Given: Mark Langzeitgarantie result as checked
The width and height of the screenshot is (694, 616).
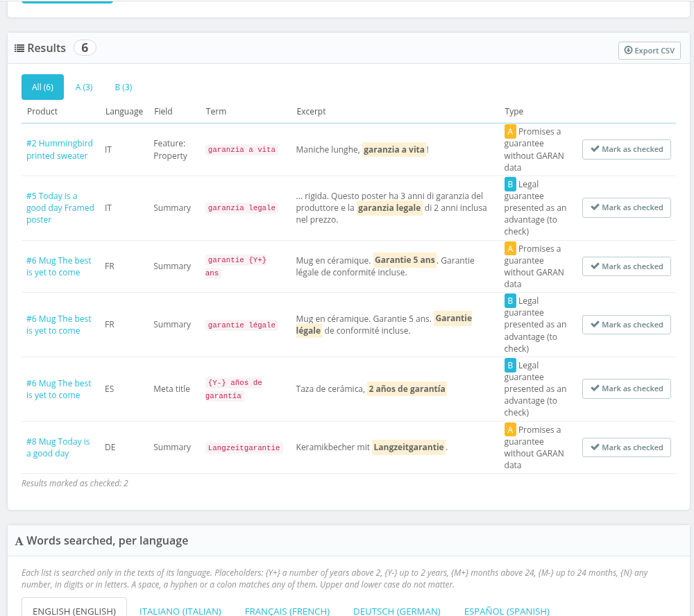Looking at the screenshot, I should [x=626, y=447].
